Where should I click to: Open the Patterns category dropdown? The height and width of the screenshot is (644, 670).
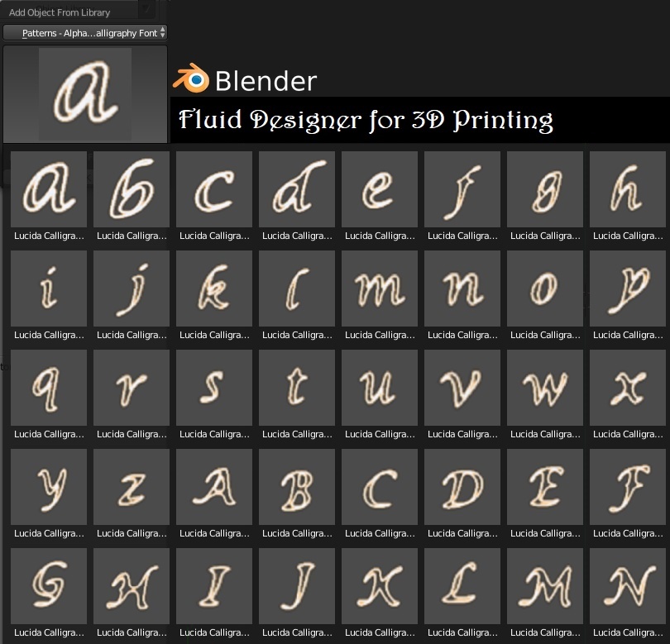click(x=84, y=33)
